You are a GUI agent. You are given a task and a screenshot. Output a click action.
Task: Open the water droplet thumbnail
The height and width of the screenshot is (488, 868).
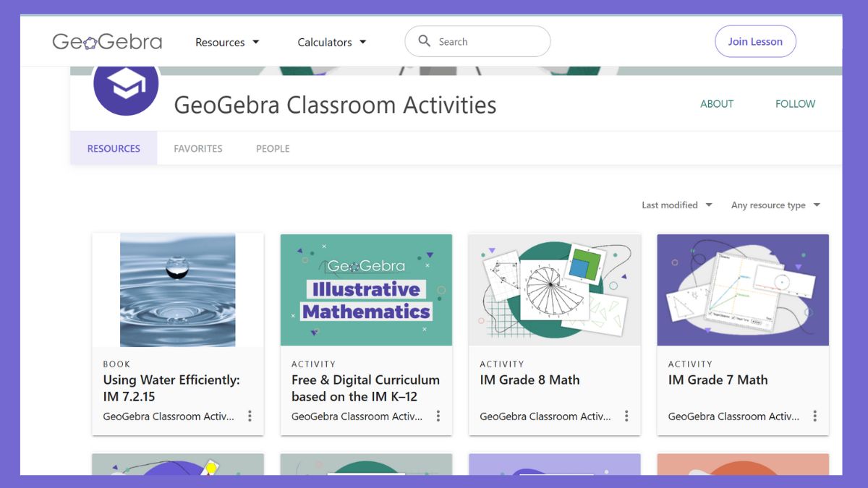[x=178, y=290]
